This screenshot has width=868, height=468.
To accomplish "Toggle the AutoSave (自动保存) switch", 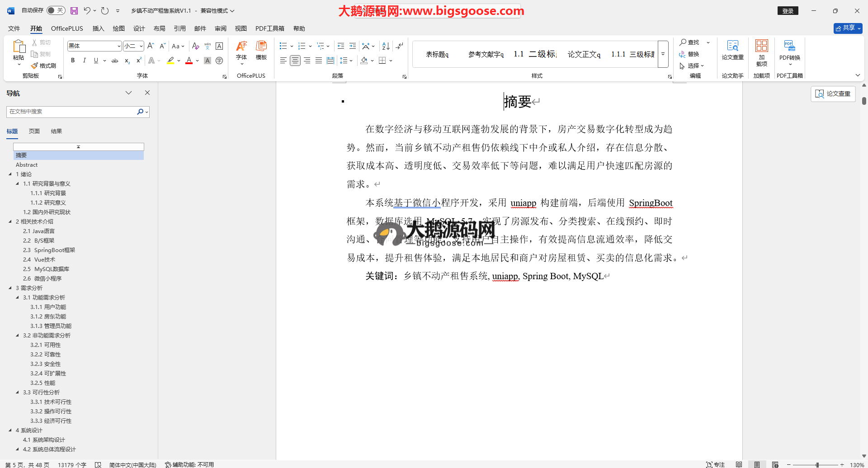I will point(56,10).
